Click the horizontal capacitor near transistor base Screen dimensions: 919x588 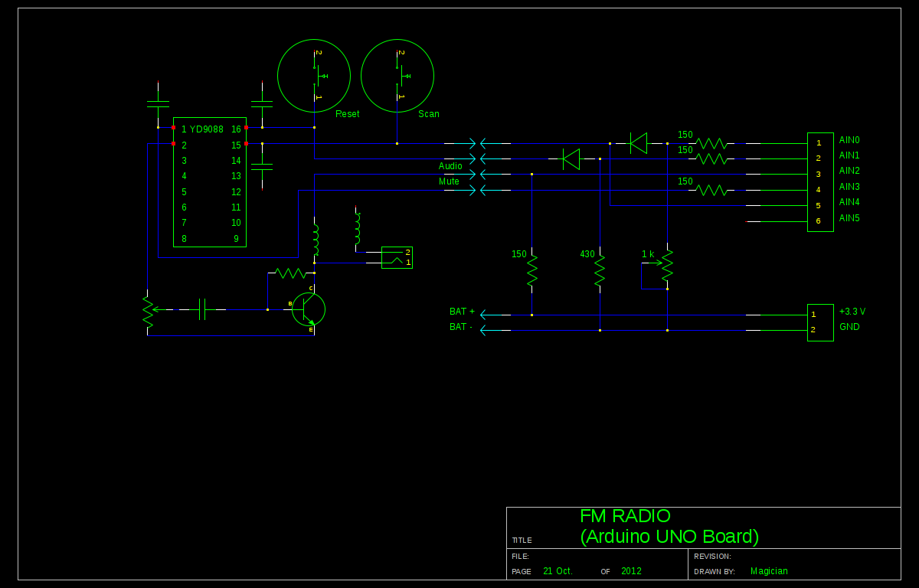tap(201, 309)
